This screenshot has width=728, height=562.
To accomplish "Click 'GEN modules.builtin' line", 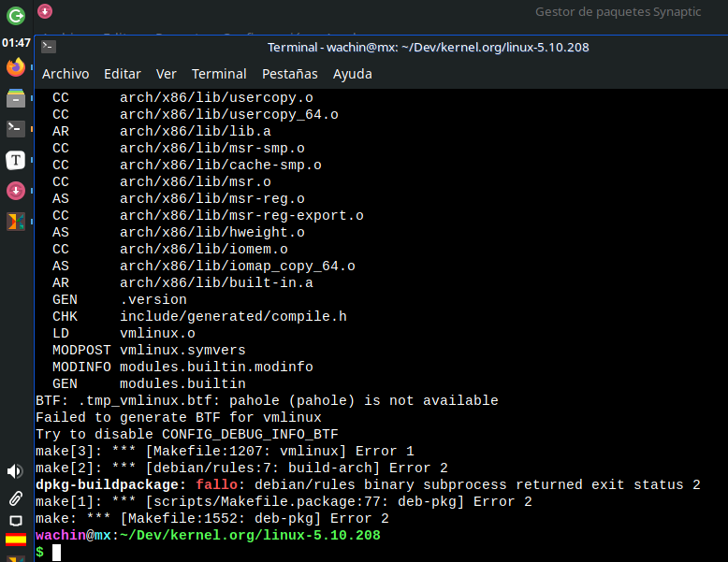I will point(149,383).
